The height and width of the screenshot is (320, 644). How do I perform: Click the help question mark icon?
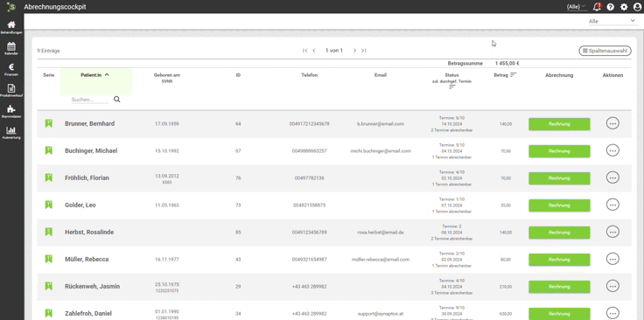pyautogui.click(x=611, y=7)
